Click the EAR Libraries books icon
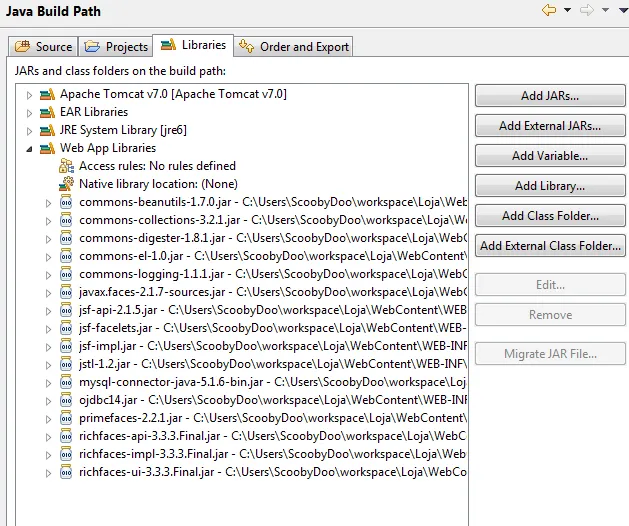 (x=47, y=112)
